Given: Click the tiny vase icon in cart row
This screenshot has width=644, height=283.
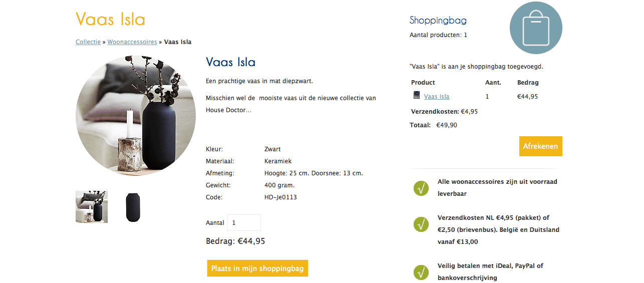Looking at the screenshot, I should tap(416, 95).
